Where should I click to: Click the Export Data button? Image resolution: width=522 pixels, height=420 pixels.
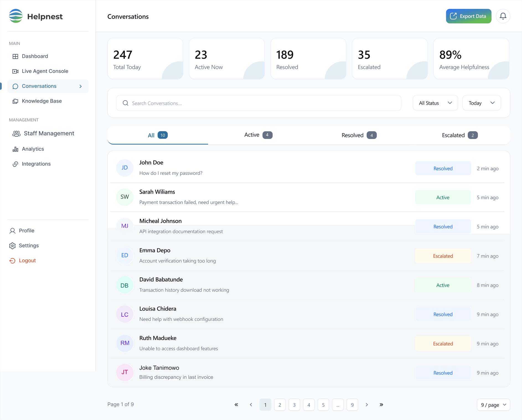[469, 16]
